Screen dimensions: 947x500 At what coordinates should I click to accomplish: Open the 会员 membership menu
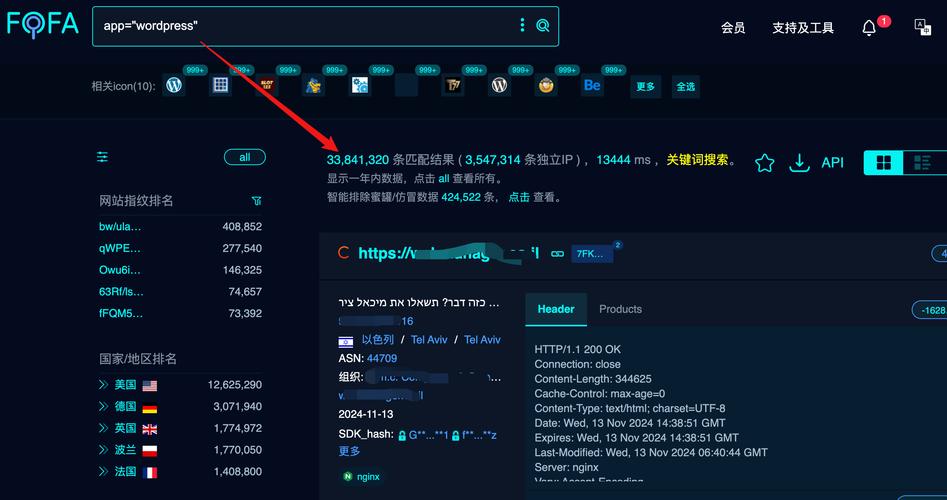click(733, 28)
